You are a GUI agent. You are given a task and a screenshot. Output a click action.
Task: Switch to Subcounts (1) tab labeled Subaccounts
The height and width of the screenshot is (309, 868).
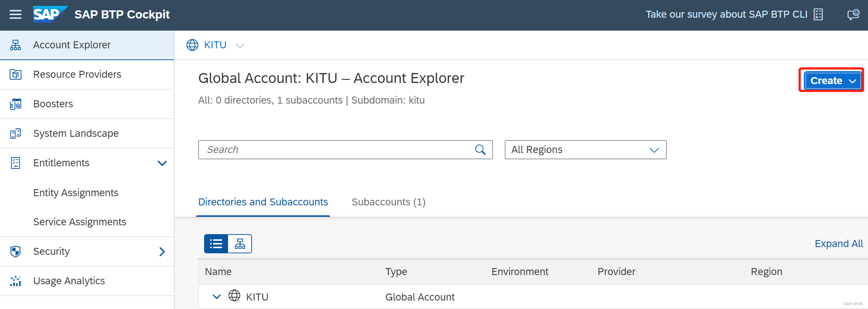[x=388, y=202]
